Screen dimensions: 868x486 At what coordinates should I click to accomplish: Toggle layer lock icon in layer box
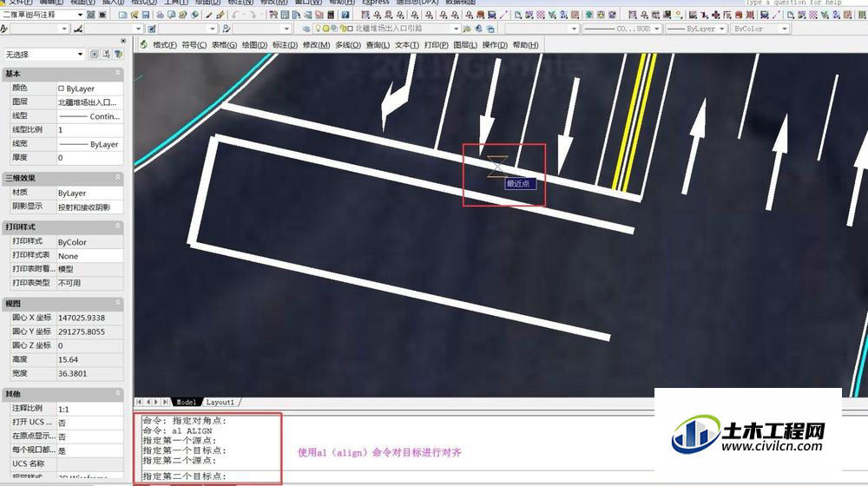(x=343, y=29)
